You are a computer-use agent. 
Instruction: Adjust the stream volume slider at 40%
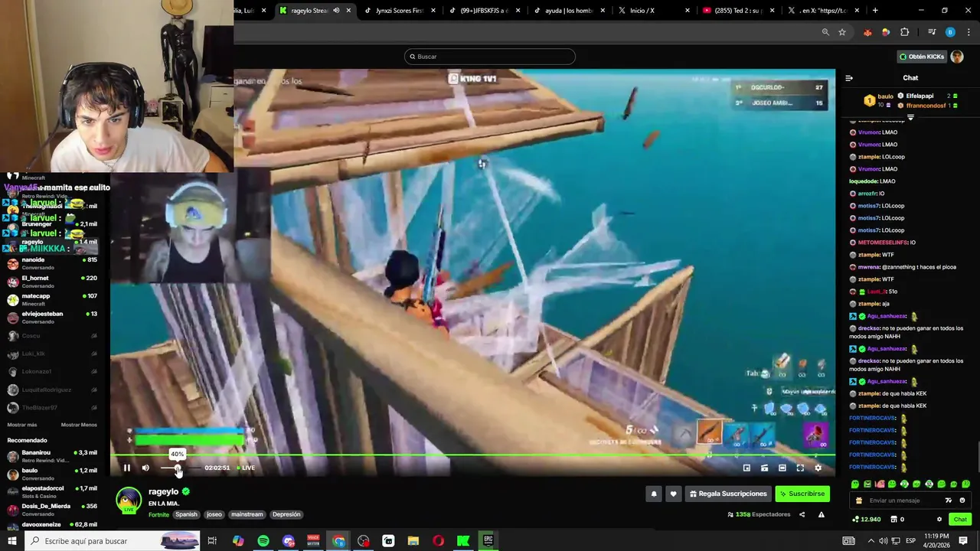pyautogui.click(x=178, y=468)
